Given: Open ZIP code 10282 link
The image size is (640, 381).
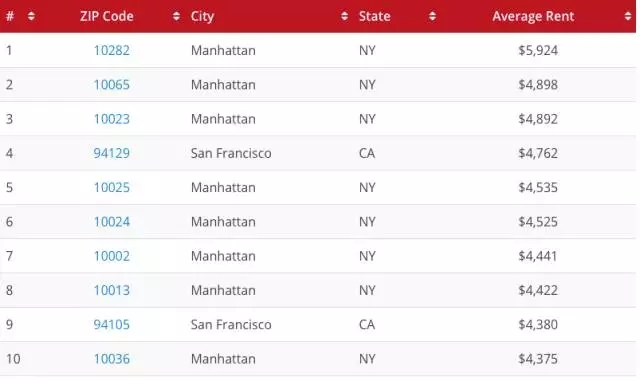Looking at the screenshot, I should [111, 50].
